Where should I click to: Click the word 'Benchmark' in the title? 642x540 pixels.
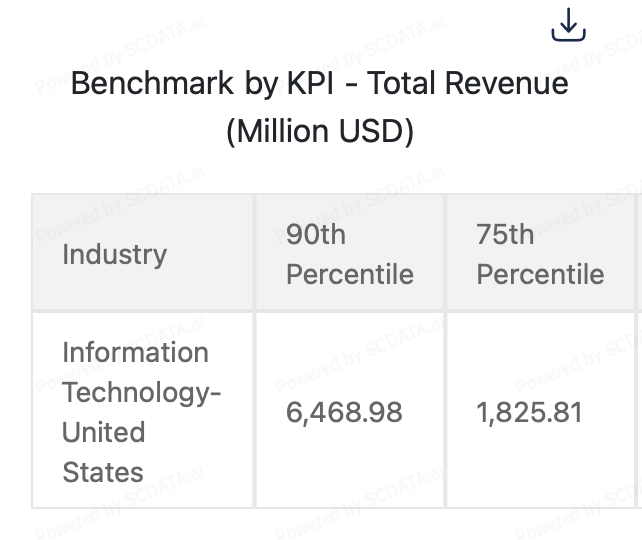152,83
